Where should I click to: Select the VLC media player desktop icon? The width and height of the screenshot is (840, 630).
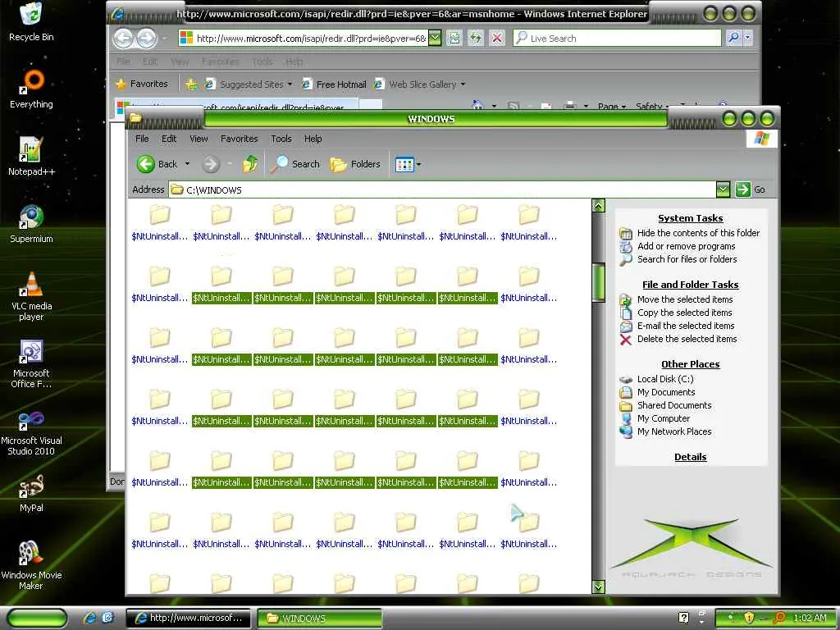pyautogui.click(x=31, y=296)
